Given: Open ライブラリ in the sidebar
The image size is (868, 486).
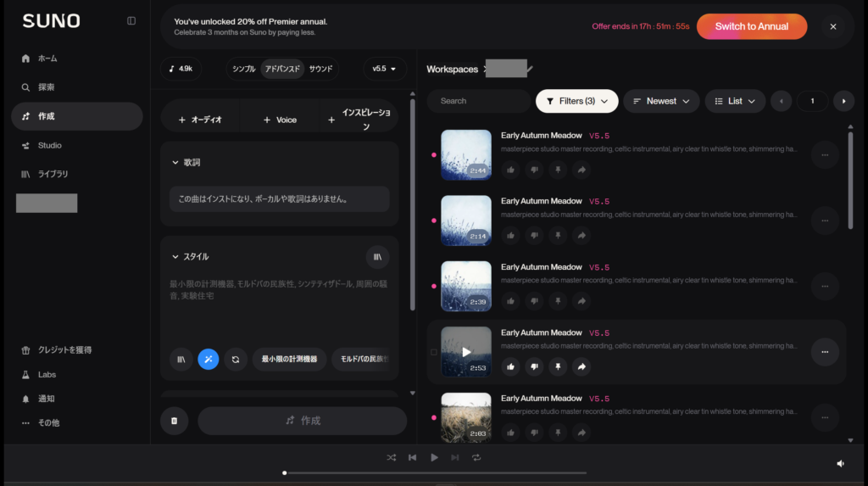Looking at the screenshot, I should [x=76, y=174].
